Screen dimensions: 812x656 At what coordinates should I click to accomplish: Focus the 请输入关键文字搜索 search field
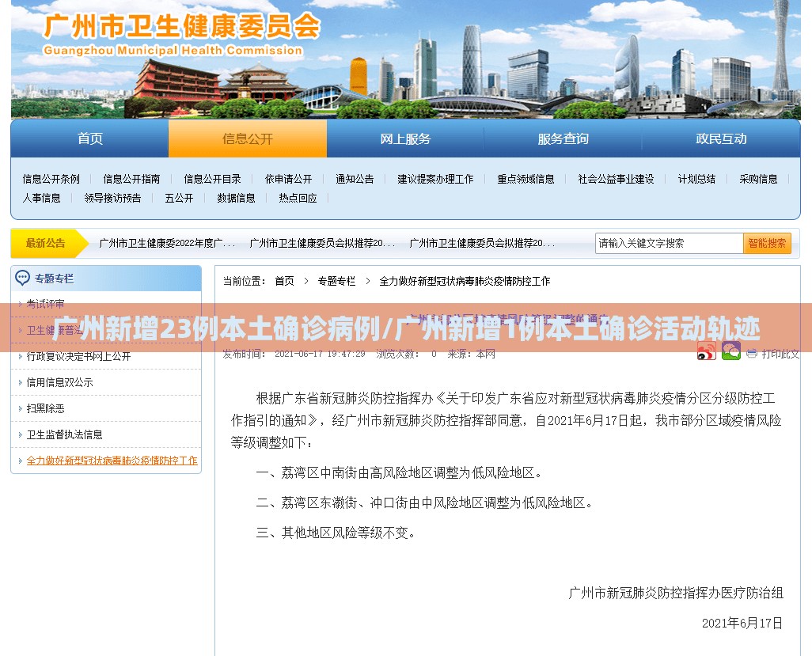point(669,244)
